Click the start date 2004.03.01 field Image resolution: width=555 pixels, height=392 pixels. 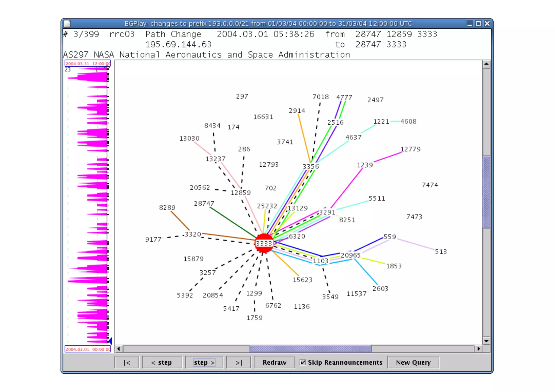pyautogui.click(x=88, y=349)
